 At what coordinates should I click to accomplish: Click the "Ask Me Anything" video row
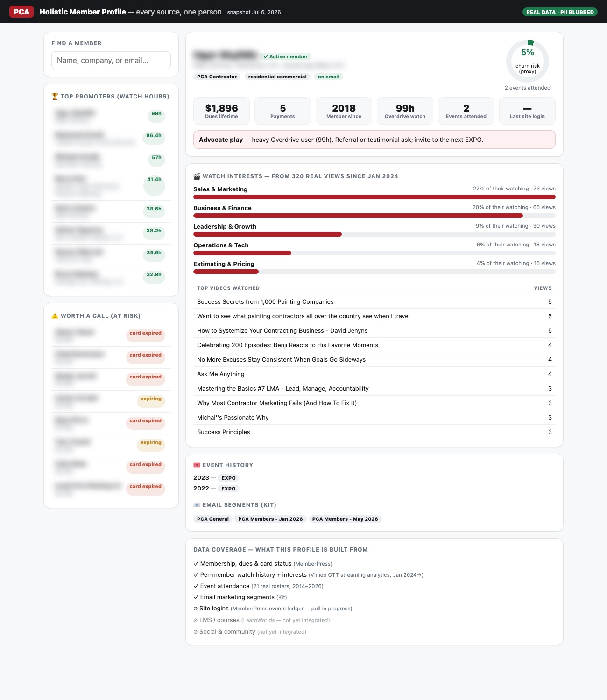(x=374, y=374)
